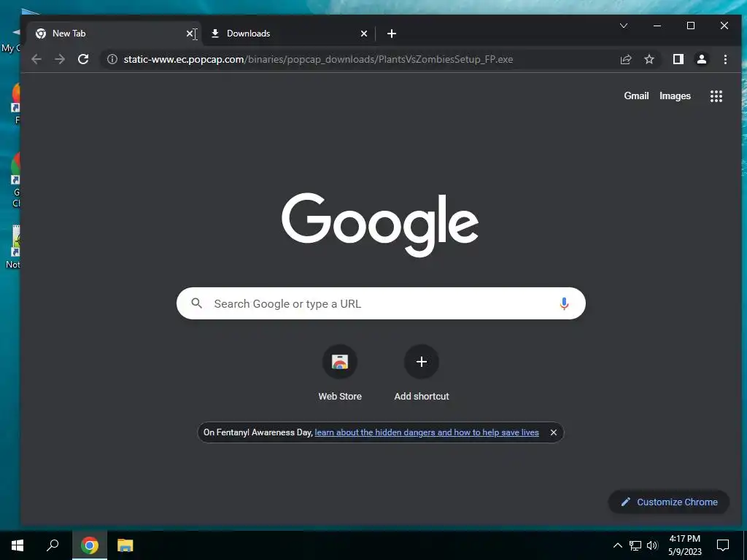The height and width of the screenshot is (560, 747).
Task: Go forward to next page
Action: (x=60, y=60)
